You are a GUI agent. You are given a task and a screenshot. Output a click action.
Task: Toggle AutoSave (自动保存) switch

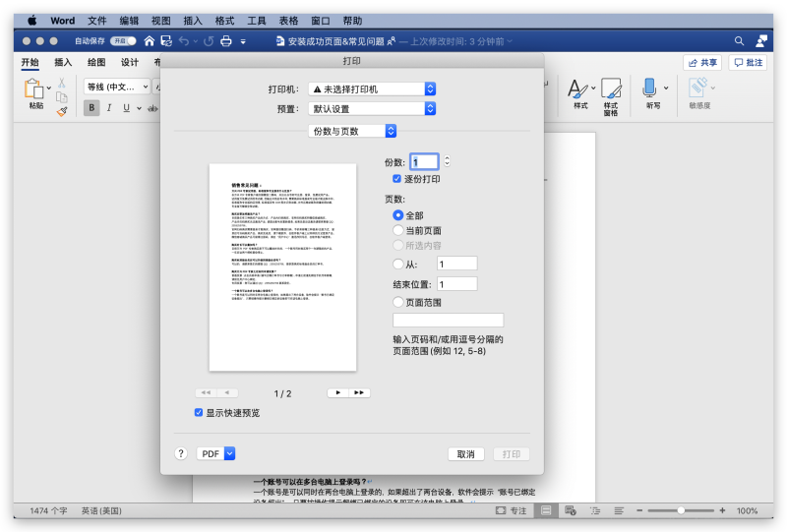123,41
